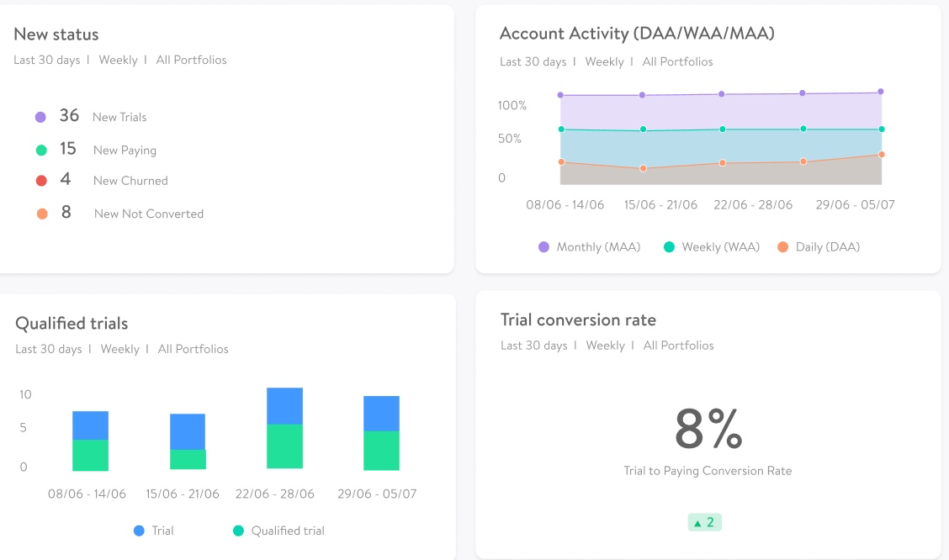This screenshot has width=949, height=560.
Task: Select All Portfolios in New status widget
Action: 191,60
